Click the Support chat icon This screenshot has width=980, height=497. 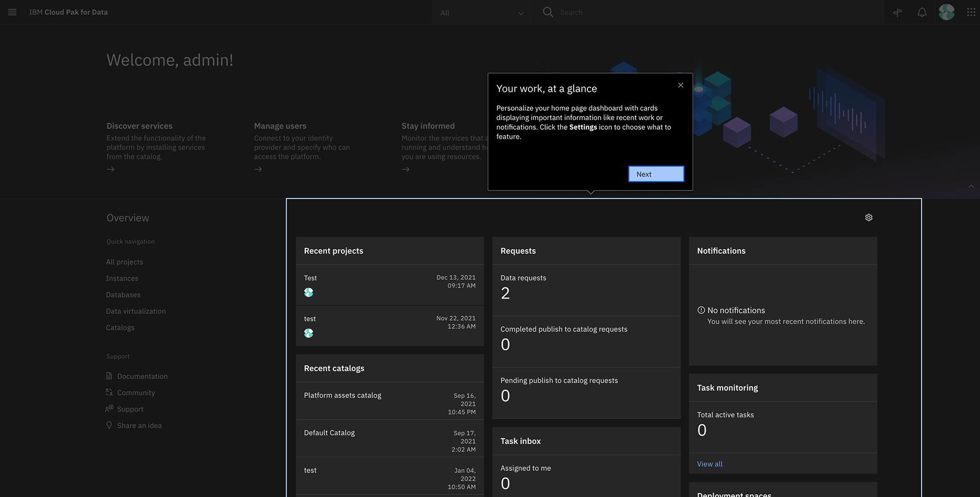coord(109,409)
